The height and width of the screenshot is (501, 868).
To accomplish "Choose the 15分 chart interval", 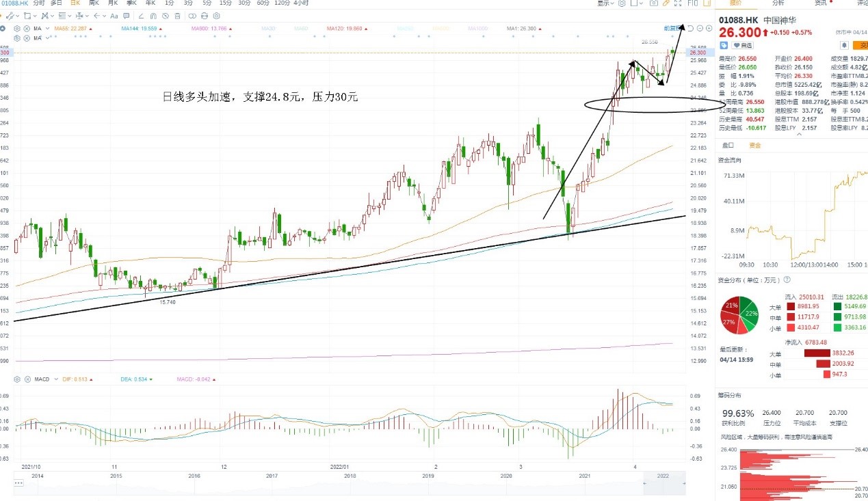I will click(225, 3).
